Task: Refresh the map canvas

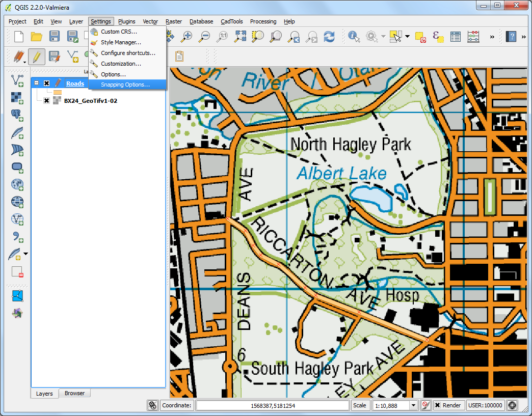Action: click(x=329, y=36)
